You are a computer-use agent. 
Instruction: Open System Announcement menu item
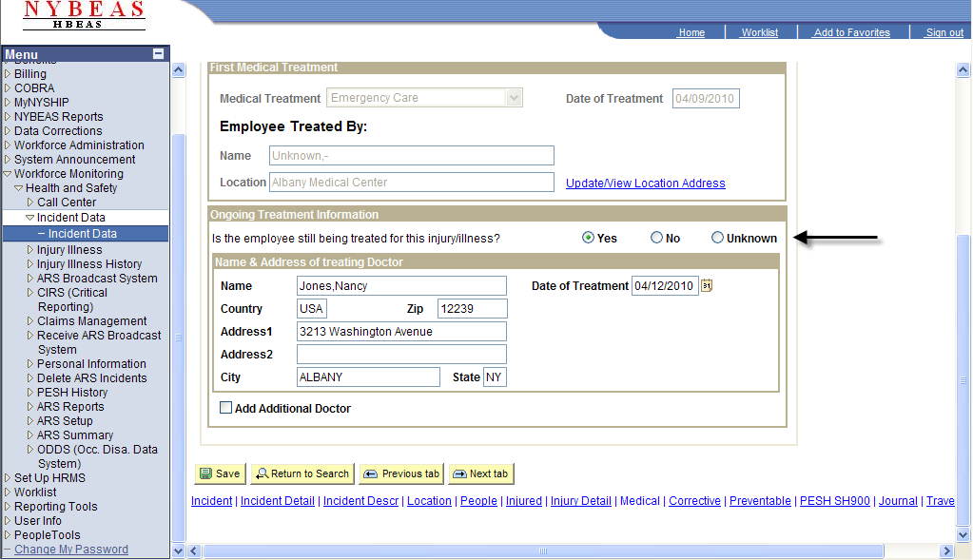(x=74, y=160)
